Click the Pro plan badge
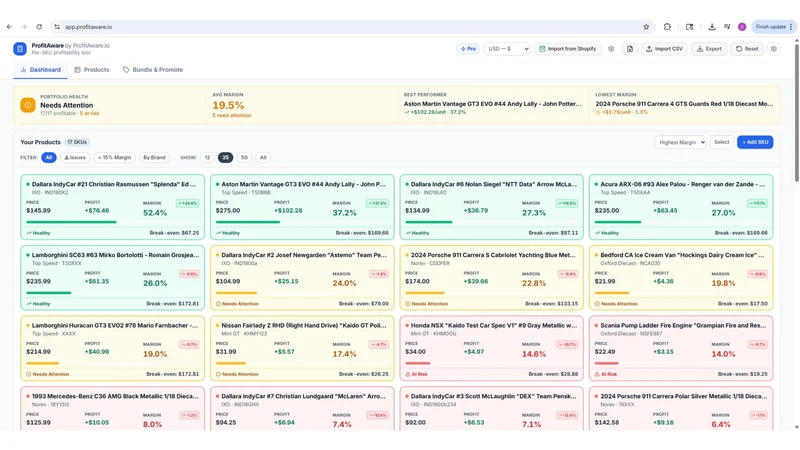 tap(468, 49)
